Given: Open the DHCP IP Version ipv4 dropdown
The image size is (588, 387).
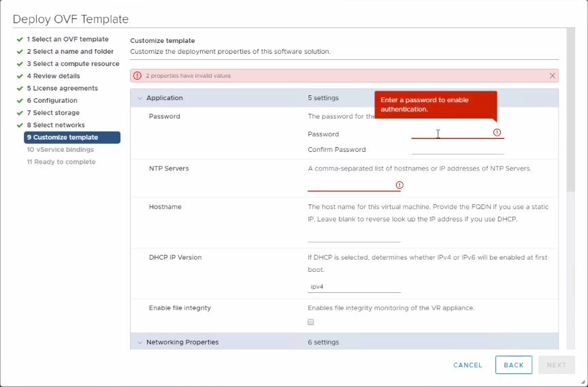Looking at the screenshot, I should 354,287.
